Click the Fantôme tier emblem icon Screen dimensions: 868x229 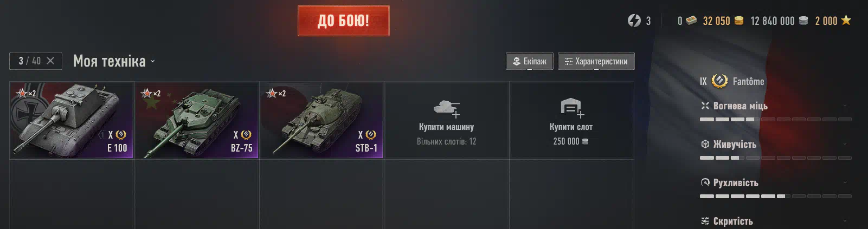[x=719, y=81]
